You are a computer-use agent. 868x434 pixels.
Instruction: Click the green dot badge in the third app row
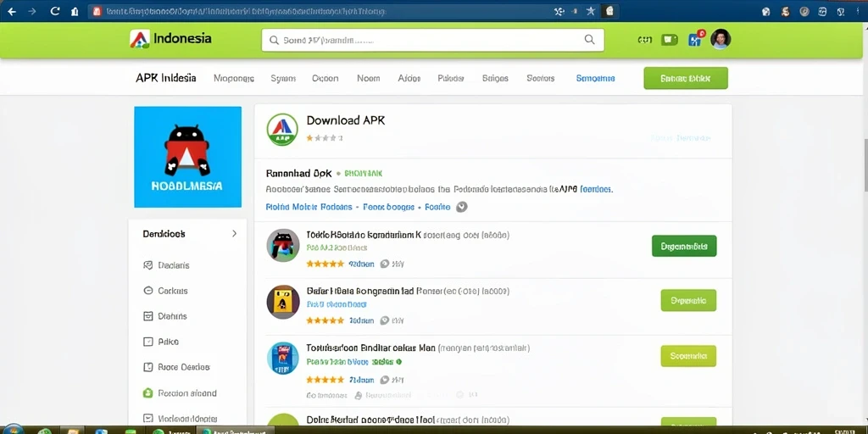coord(399,361)
